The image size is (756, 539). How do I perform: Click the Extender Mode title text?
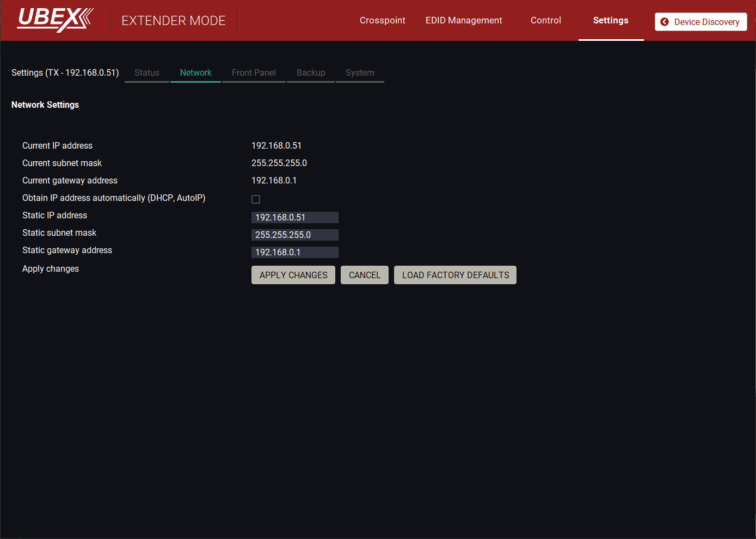[x=173, y=21]
